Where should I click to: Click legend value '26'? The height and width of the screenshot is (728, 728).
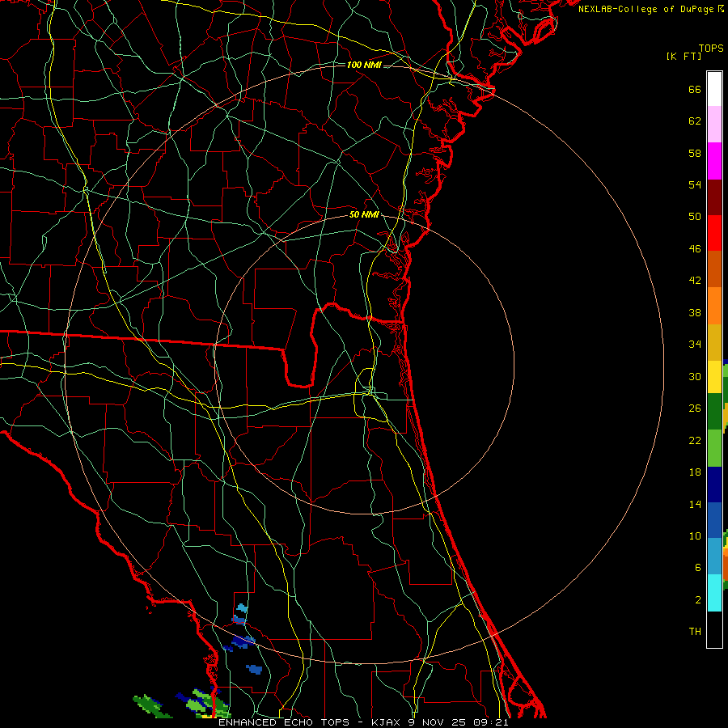(695, 408)
